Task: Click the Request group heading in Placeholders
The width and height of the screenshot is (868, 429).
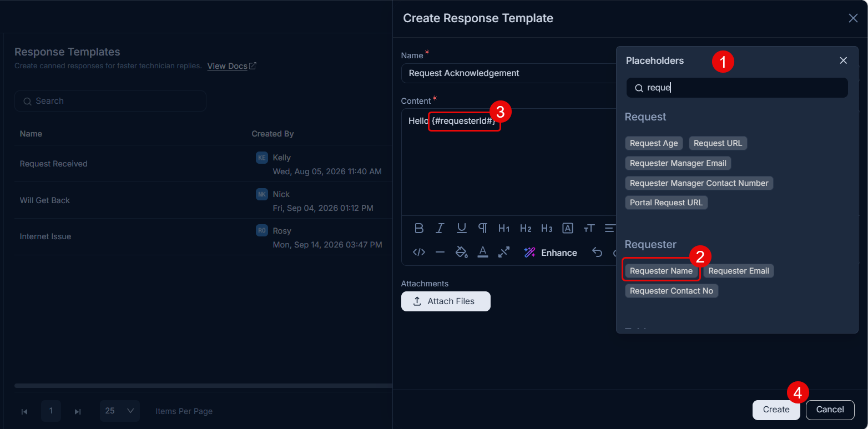Action: (645, 117)
